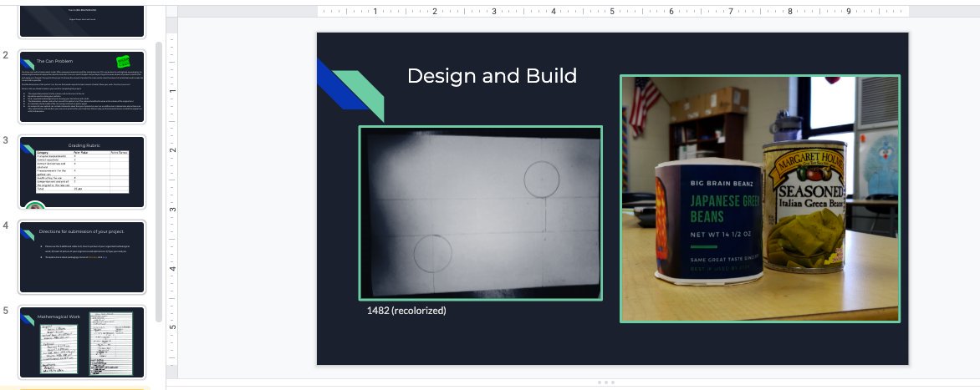Click the 'Design and Build' slide title

pos(492,75)
